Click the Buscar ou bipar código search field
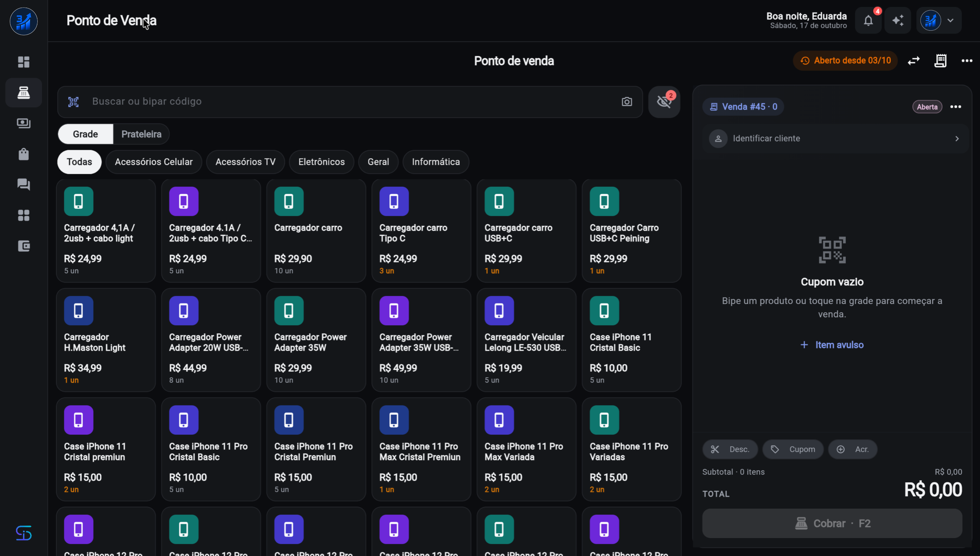The width and height of the screenshot is (980, 556). pyautogui.click(x=350, y=102)
